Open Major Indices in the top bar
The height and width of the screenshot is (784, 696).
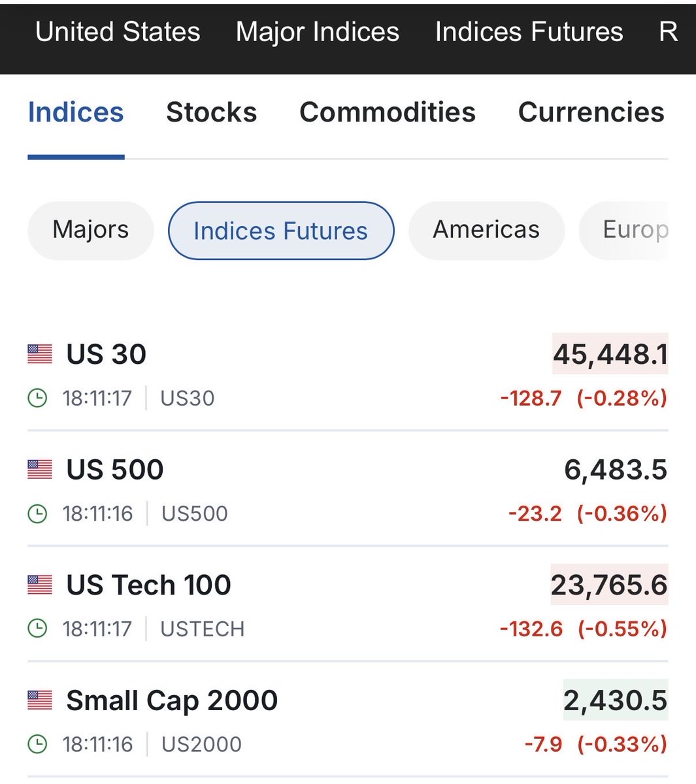click(318, 32)
